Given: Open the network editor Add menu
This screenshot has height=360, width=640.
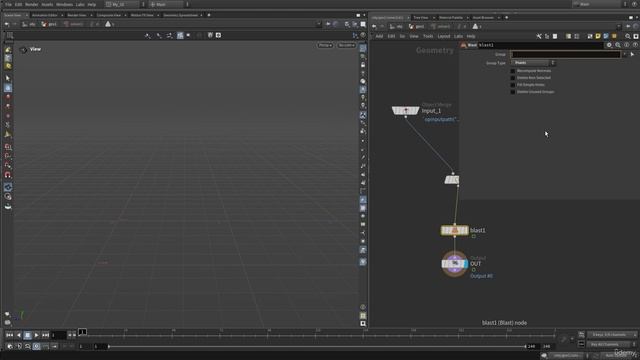Looking at the screenshot, I should tap(379, 36).
